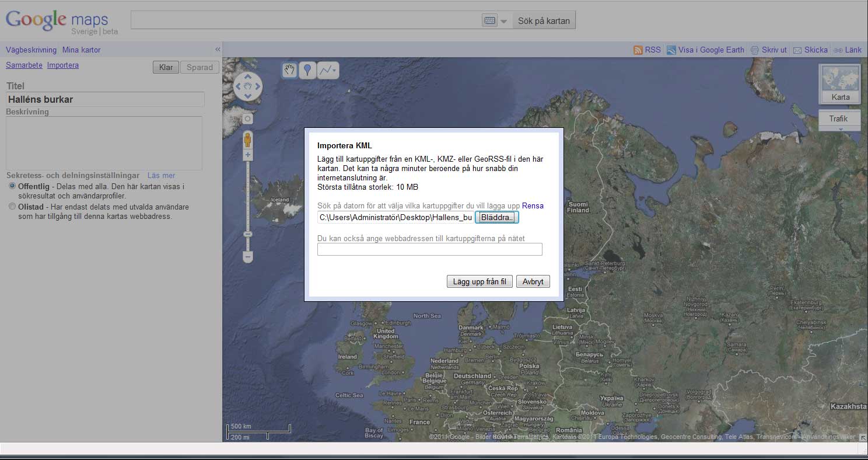Click the zoom in plus button
Screen dimensions: 868x460
pos(248,155)
